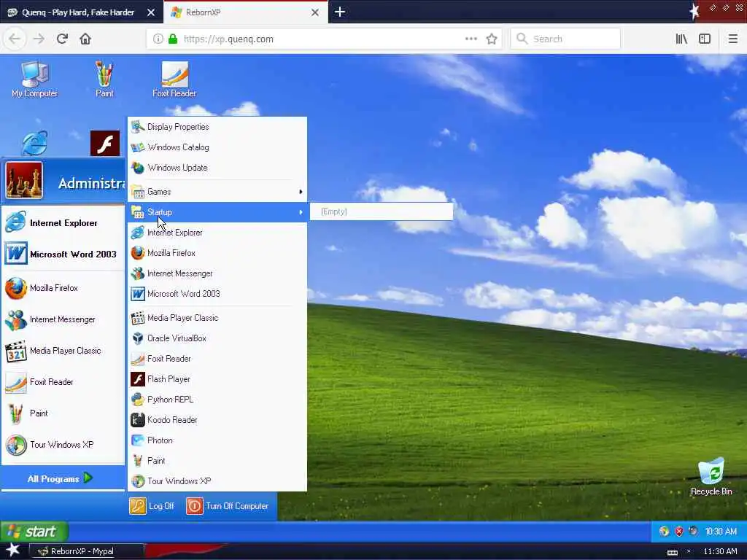Open Display Properties in programs list
The image size is (747, 560).
click(x=217, y=127)
